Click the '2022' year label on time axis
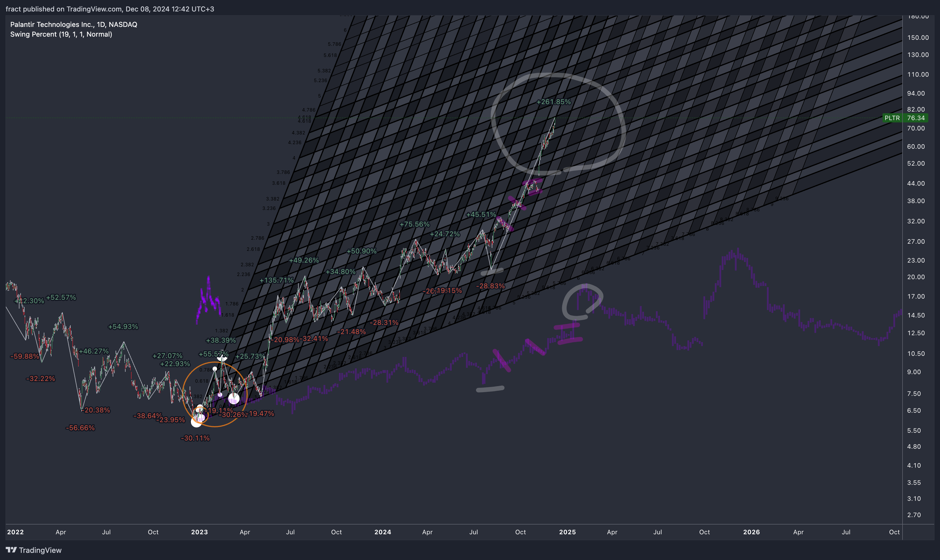This screenshot has width=940, height=560. pos(15,532)
